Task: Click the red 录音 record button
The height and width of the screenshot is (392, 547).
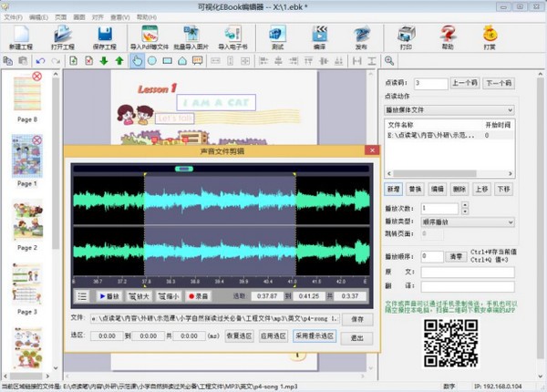Action: [x=201, y=296]
